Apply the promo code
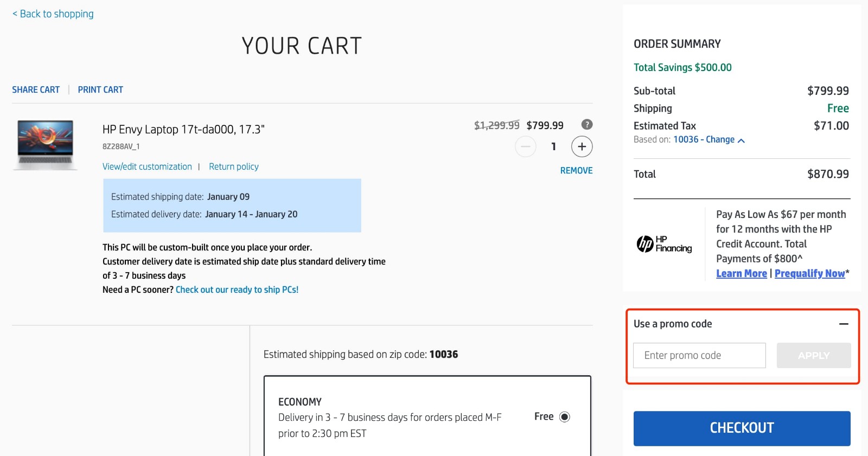 [814, 355]
